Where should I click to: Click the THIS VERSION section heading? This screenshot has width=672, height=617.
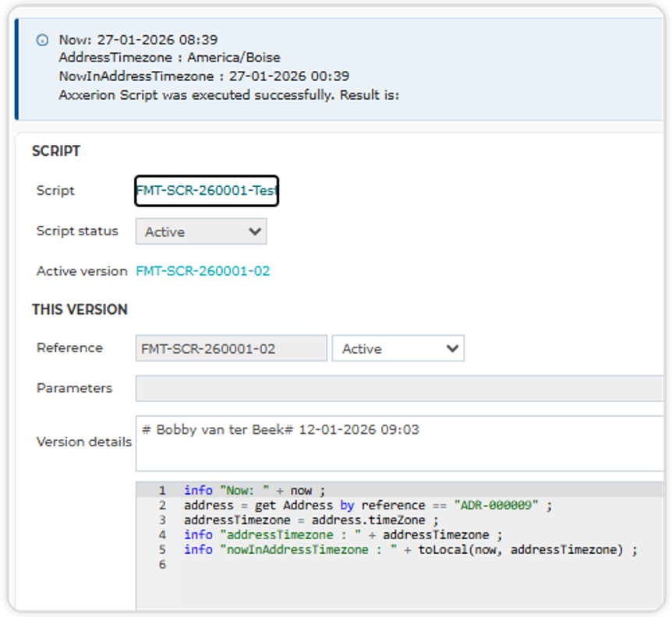(80, 309)
